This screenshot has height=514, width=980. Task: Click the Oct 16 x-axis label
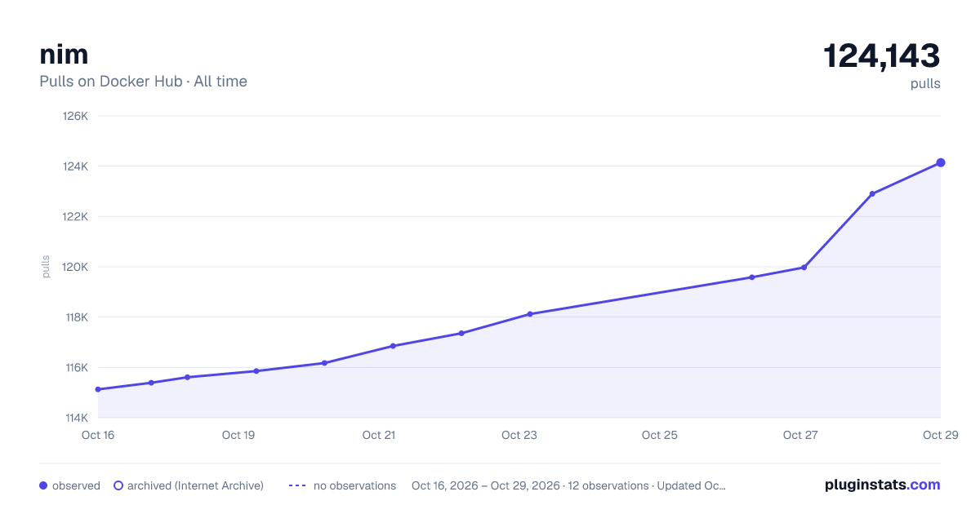click(x=98, y=435)
